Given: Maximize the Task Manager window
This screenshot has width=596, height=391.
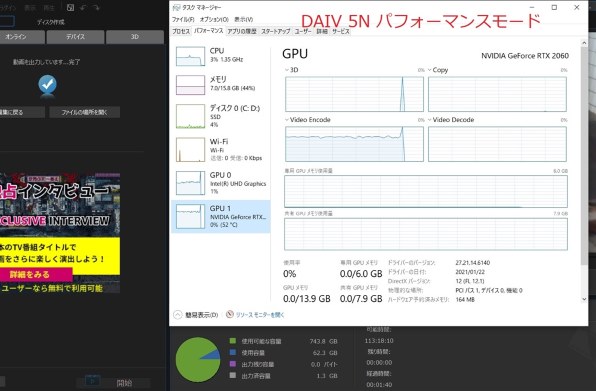Looking at the screenshot, I should (554, 8).
